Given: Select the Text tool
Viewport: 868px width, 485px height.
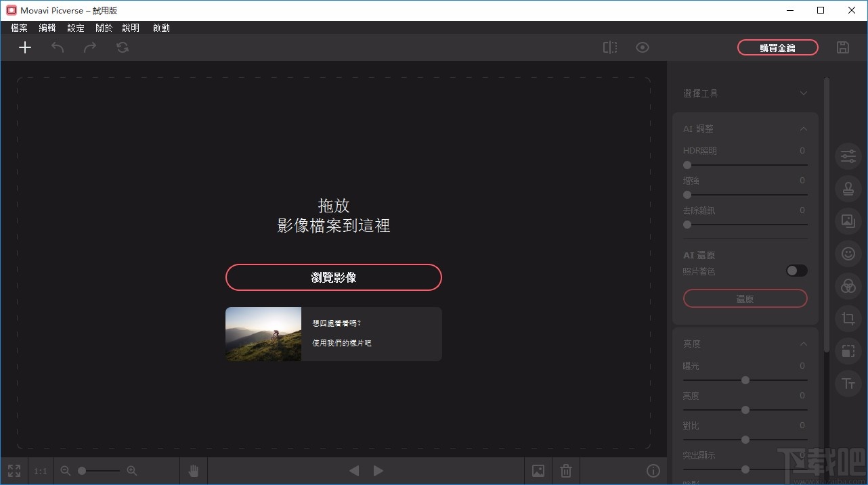Looking at the screenshot, I should pyautogui.click(x=848, y=384).
